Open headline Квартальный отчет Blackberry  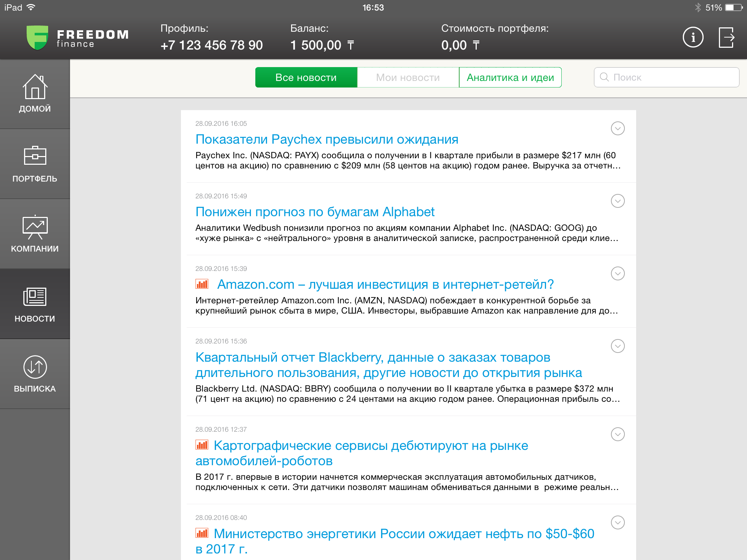tap(389, 365)
